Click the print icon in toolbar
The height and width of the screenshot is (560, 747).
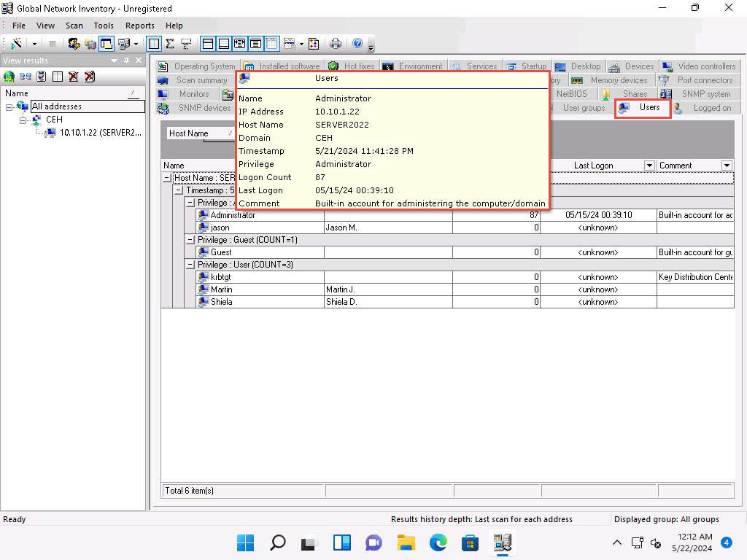point(336,44)
